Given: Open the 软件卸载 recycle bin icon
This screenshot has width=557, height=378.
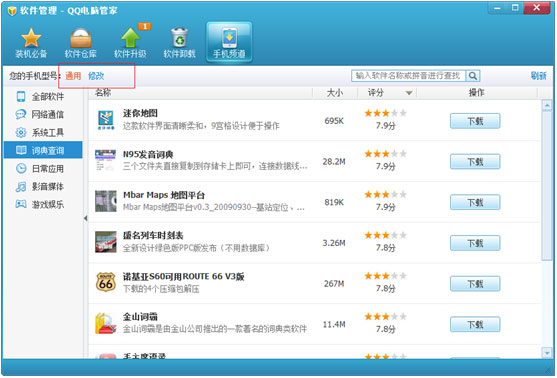Looking at the screenshot, I should (180, 43).
